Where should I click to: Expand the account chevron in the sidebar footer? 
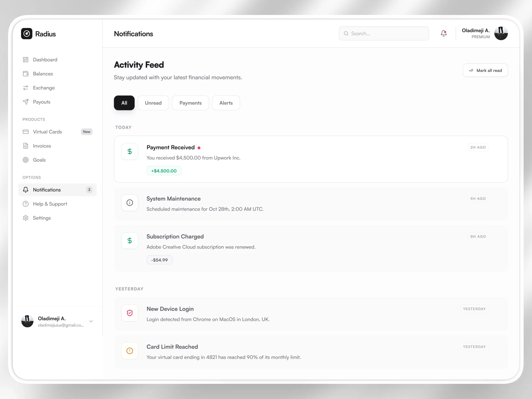[x=91, y=321]
